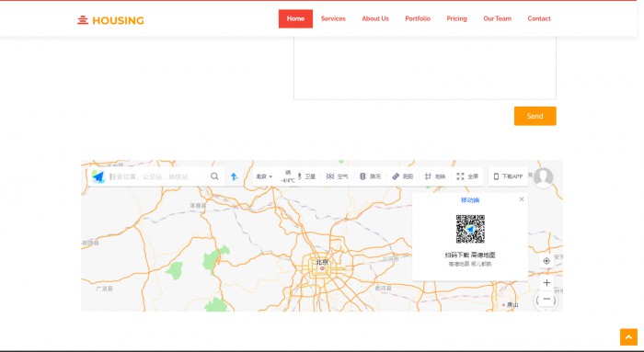Click the 扫码下载 高德地图 text
The image size is (644, 352).
click(x=470, y=255)
